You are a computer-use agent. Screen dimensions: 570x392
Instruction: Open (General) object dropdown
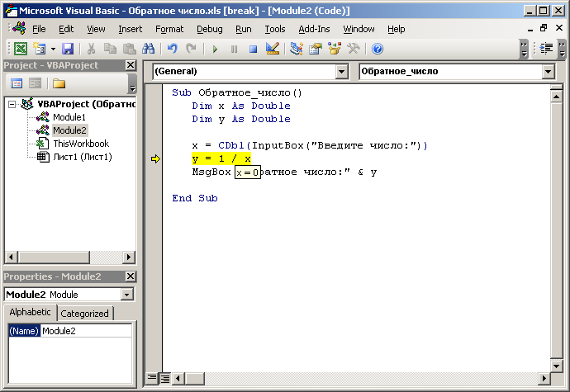341,72
